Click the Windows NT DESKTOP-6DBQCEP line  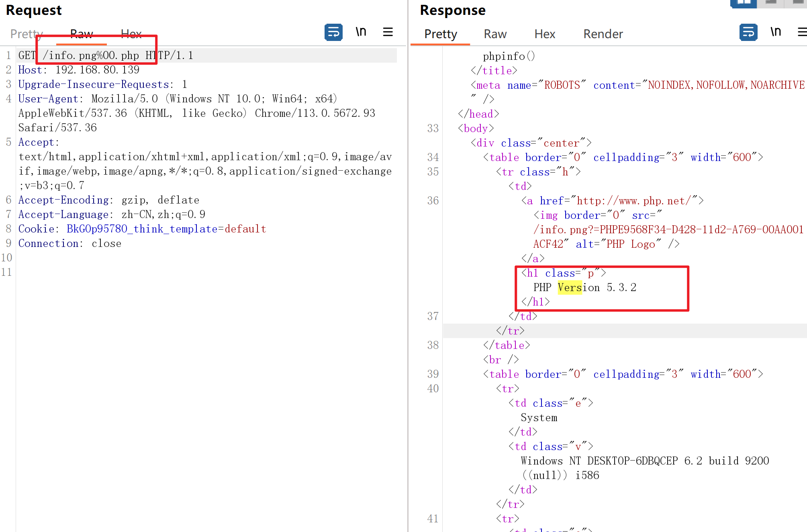point(645,461)
